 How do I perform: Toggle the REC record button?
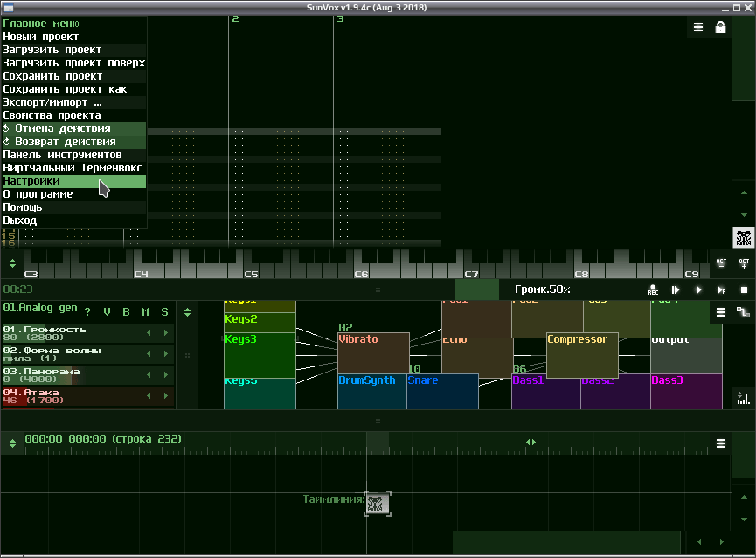(653, 289)
